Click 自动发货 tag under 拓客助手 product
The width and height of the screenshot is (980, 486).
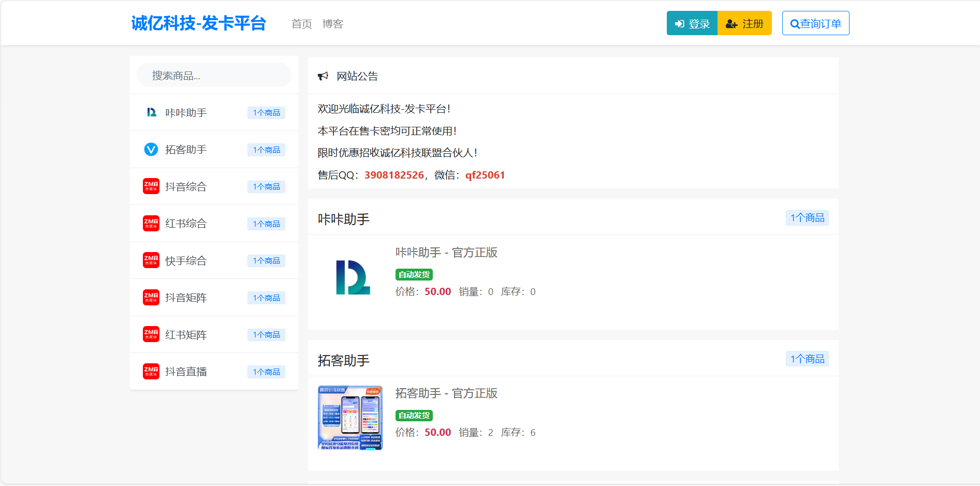point(414,416)
